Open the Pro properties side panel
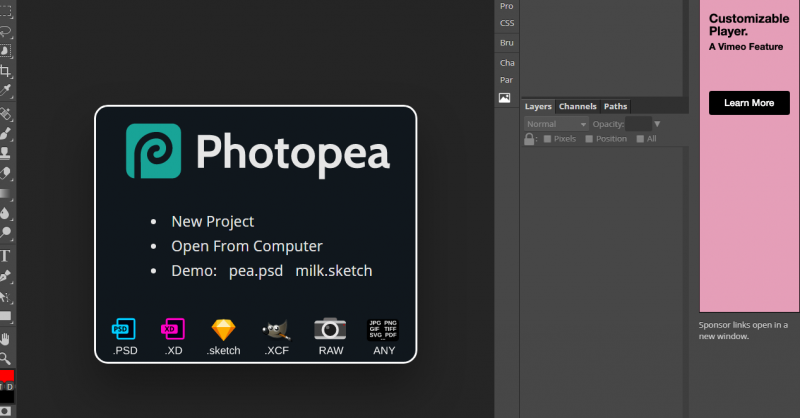This screenshot has width=800, height=418. coord(507,6)
